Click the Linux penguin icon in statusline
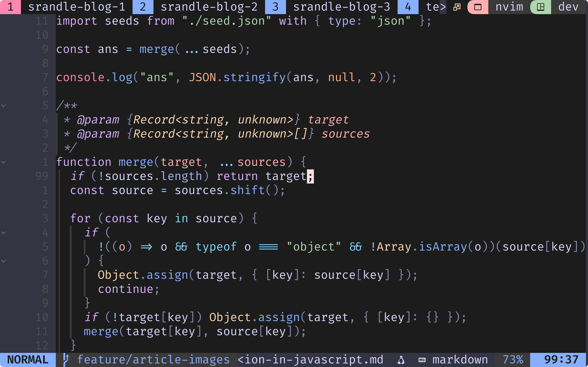The width and height of the screenshot is (588, 367). 401,360
